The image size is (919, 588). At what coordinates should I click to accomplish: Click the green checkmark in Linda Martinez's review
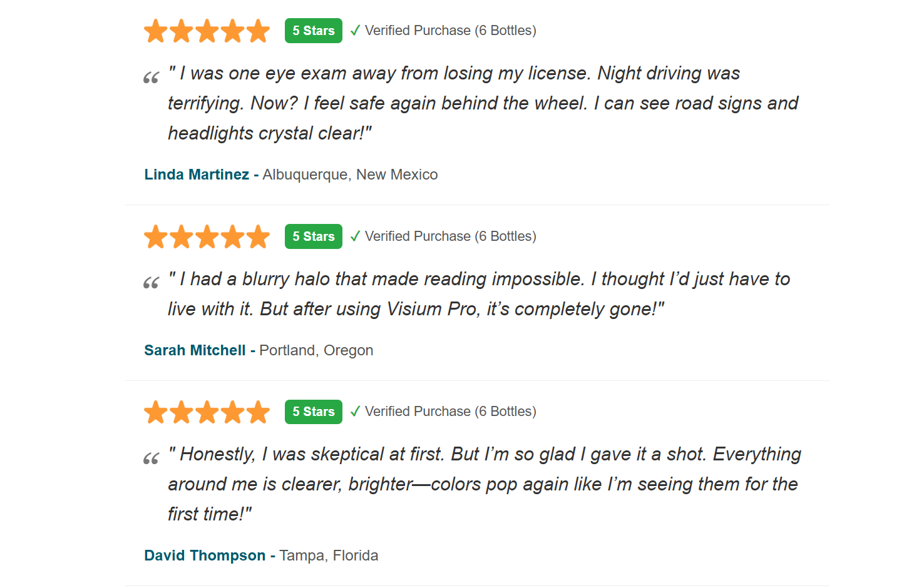click(x=355, y=31)
